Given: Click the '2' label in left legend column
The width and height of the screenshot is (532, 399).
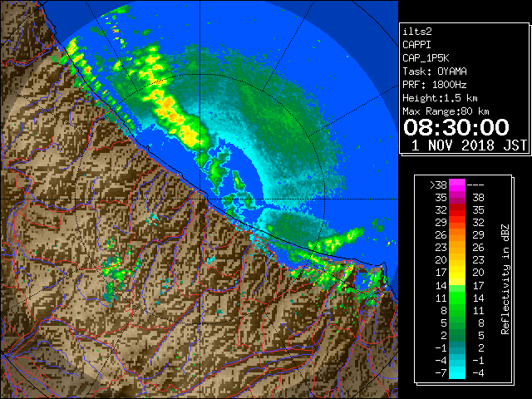Looking at the screenshot, I should click(x=443, y=335).
